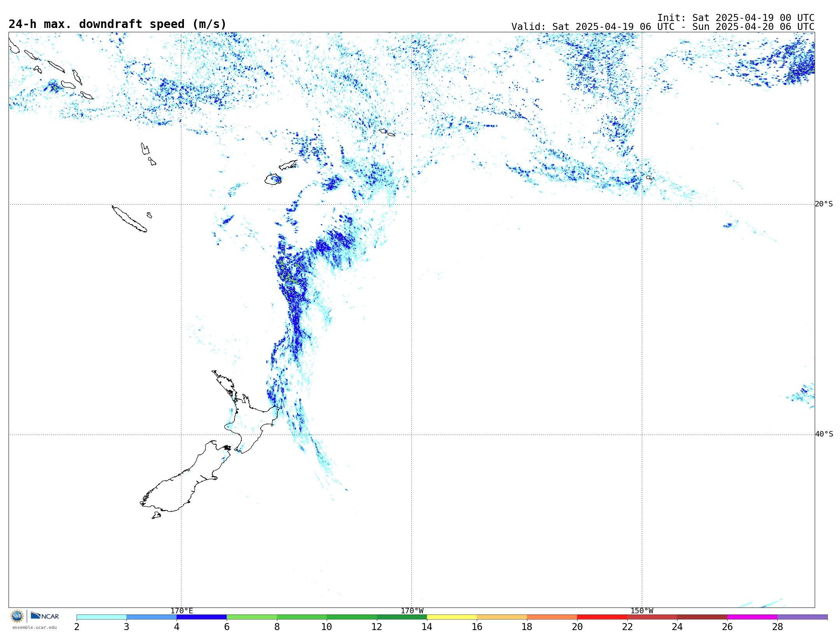Pick the dark green 12–14 colorbar segment

point(402,617)
